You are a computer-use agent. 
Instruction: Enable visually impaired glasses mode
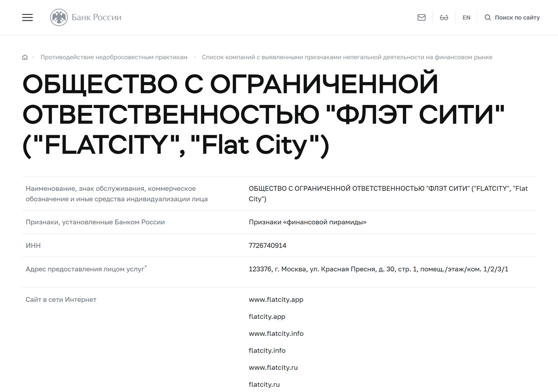click(x=444, y=17)
